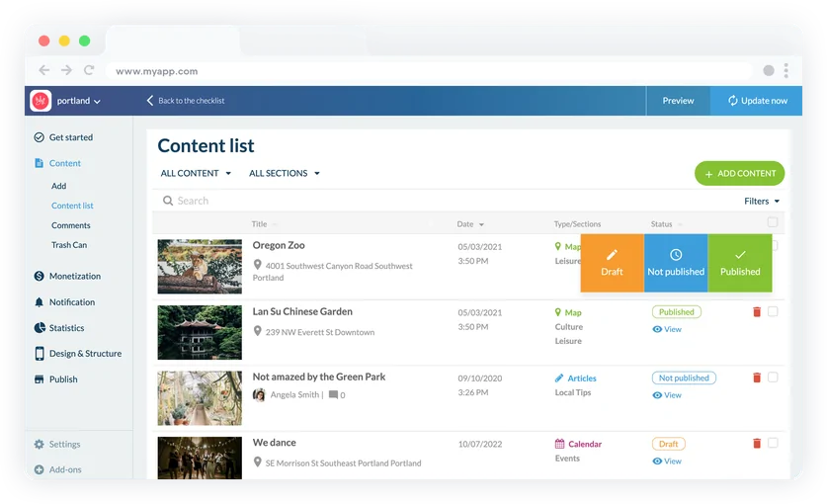This screenshot has height=504, width=827.
Task: Click the red trash icon for We dance
Action: point(757,444)
